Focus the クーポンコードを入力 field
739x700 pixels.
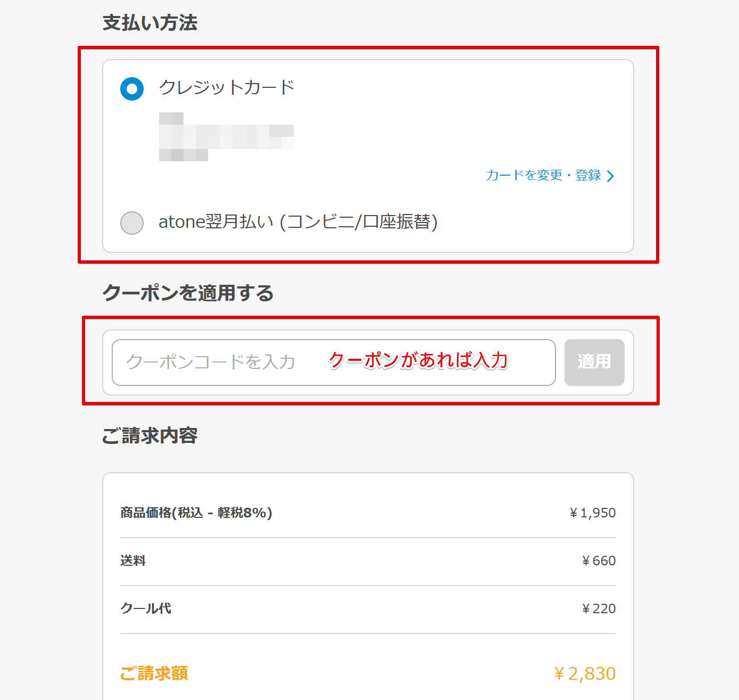pos(334,363)
